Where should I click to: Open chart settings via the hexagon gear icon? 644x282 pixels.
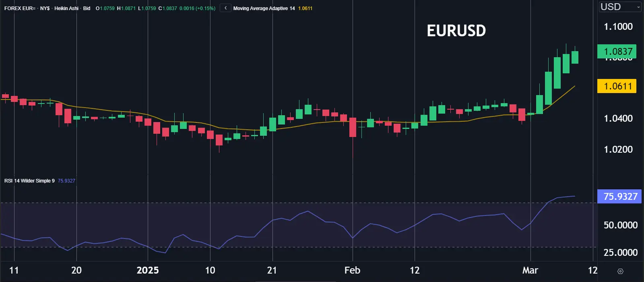pos(620,271)
